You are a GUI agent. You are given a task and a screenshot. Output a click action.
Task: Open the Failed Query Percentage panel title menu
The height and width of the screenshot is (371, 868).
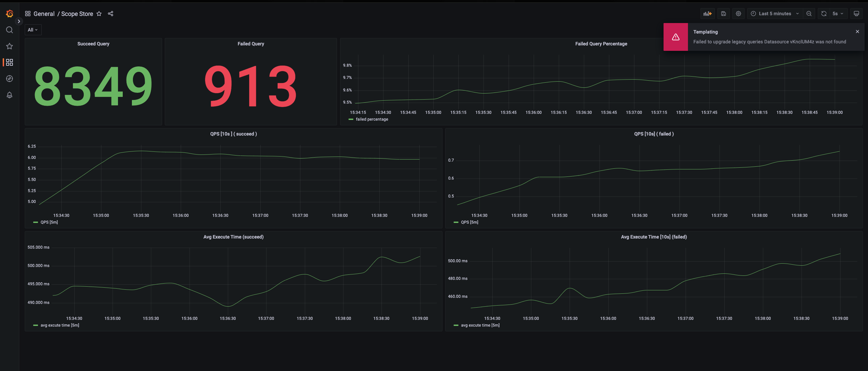point(601,44)
